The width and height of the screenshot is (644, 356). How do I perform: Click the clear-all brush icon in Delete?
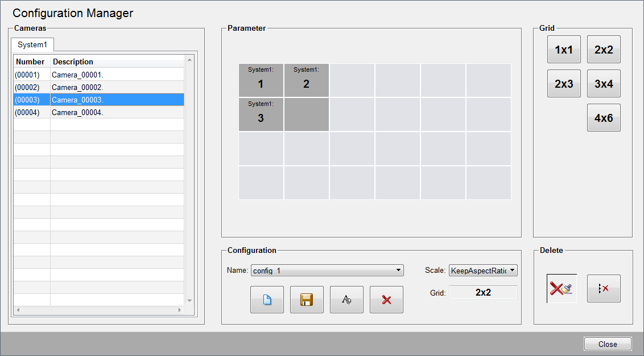(x=562, y=288)
